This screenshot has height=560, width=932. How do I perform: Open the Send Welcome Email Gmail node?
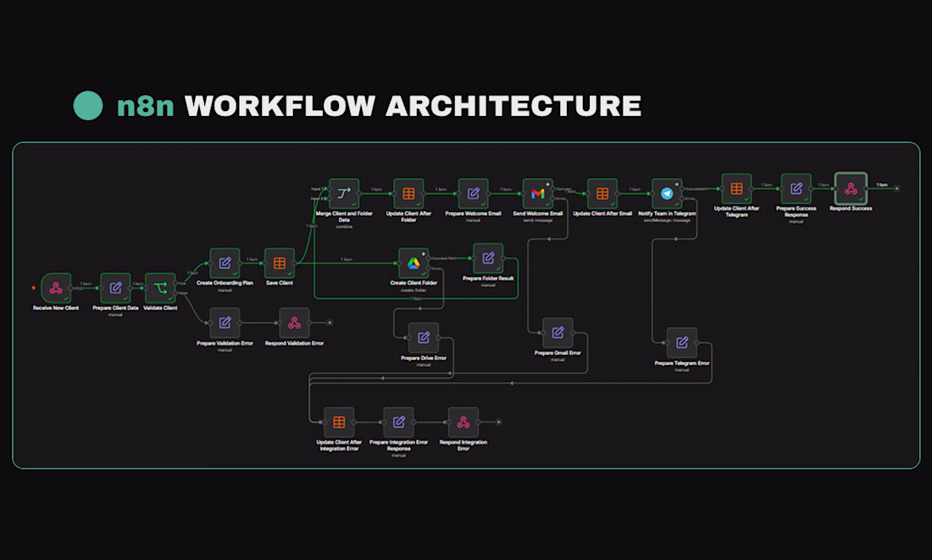pos(538,194)
